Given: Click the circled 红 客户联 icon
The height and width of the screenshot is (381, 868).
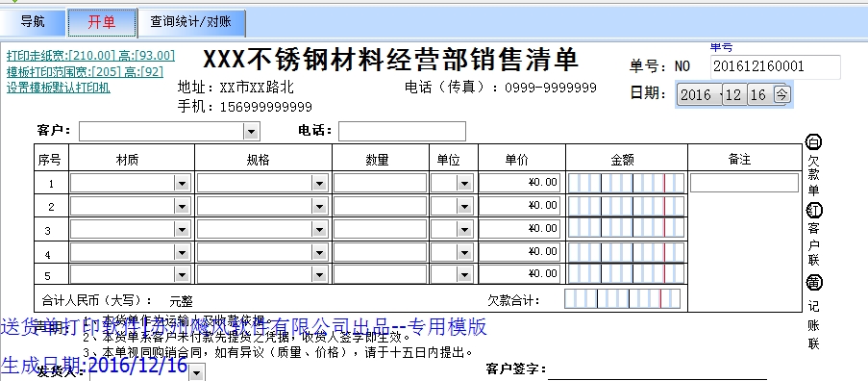Looking at the screenshot, I should pos(813,211).
